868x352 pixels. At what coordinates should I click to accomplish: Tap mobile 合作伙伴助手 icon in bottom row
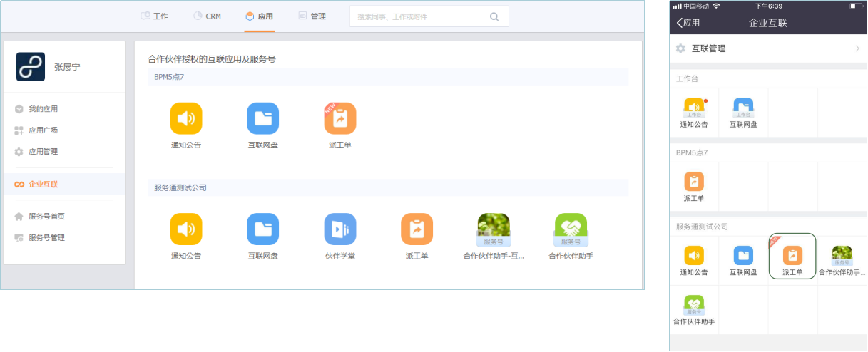(694, 305)
